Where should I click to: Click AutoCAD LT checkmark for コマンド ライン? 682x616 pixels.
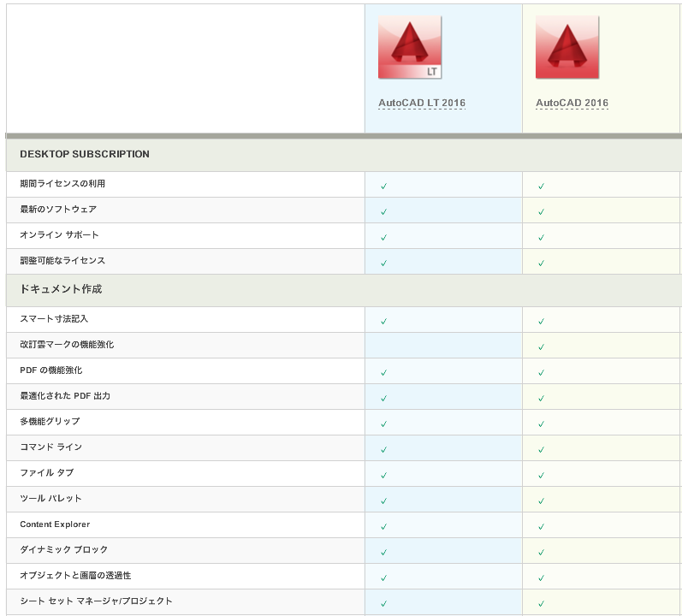click(383, 450)
